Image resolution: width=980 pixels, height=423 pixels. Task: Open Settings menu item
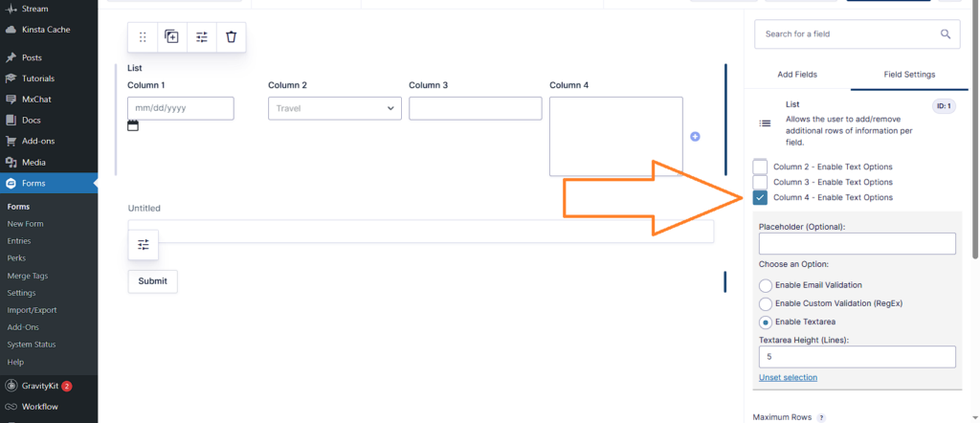pyautogui.click(x=21, y=293)
